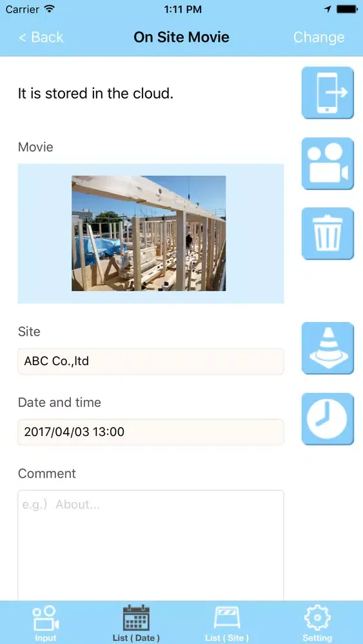Tap the export-to-phone icon button
This screenshot has width=363, height=644.
tap(328, 93)
